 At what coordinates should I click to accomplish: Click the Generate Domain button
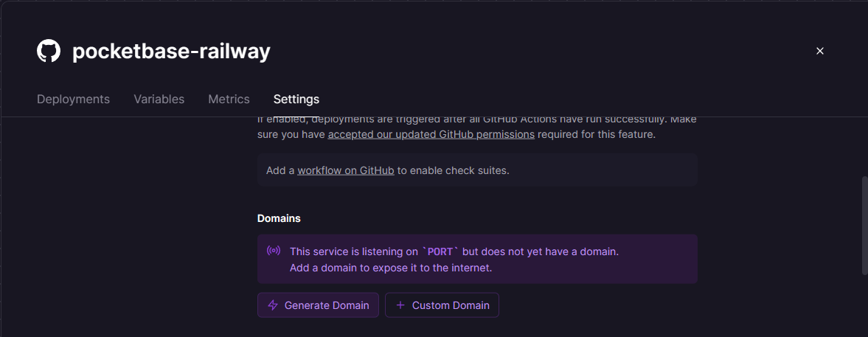pos(318,305)
